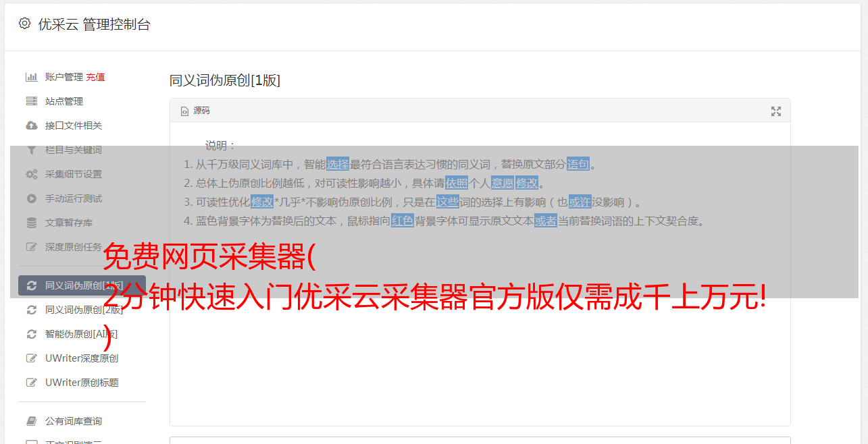This screenshot has height=444, width=868.
Task: Click highlighted word 选择 in editor text
Action: pos(338,164)
